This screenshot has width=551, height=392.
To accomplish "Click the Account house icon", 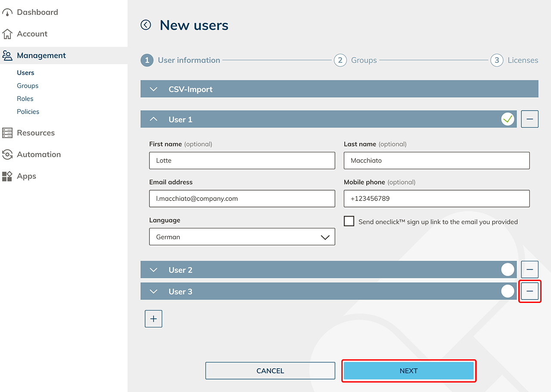I will pos(7,34).
